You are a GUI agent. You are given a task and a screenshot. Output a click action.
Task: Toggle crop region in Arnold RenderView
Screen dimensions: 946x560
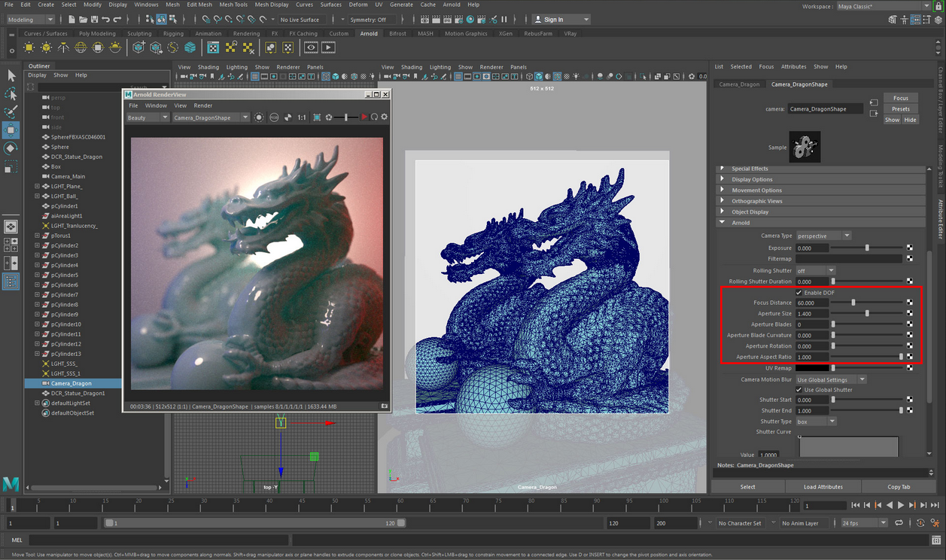[317, 117]
